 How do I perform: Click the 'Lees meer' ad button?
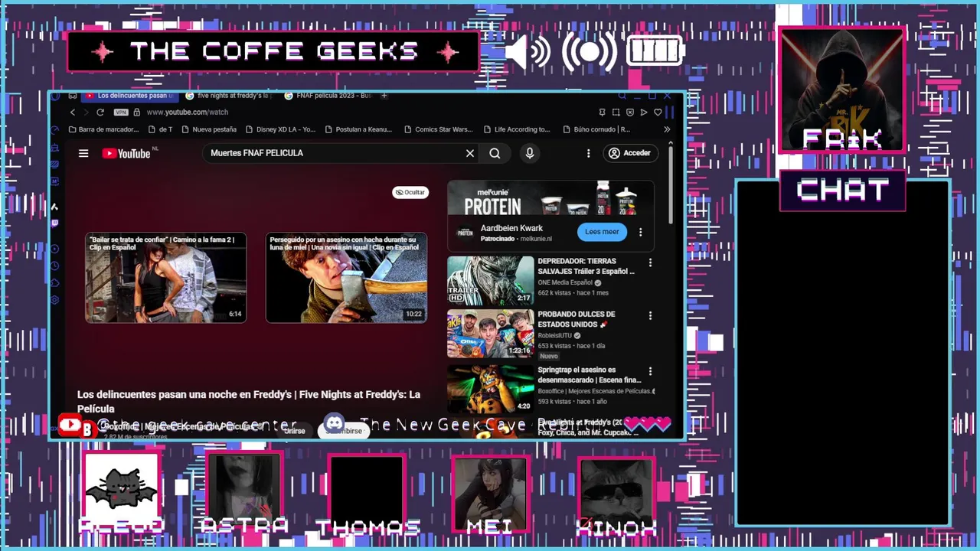(x=602, y=232)
